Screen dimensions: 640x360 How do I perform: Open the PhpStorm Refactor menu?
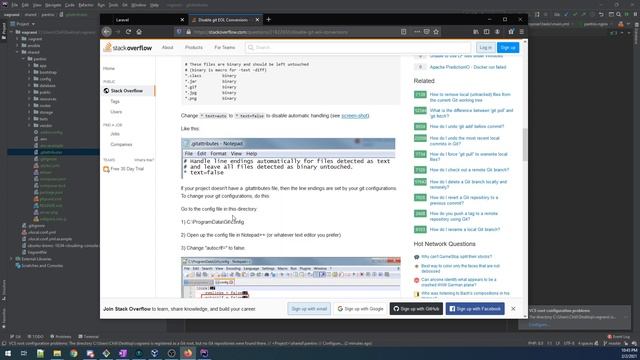pyautogui.click(x=86, y=5)
